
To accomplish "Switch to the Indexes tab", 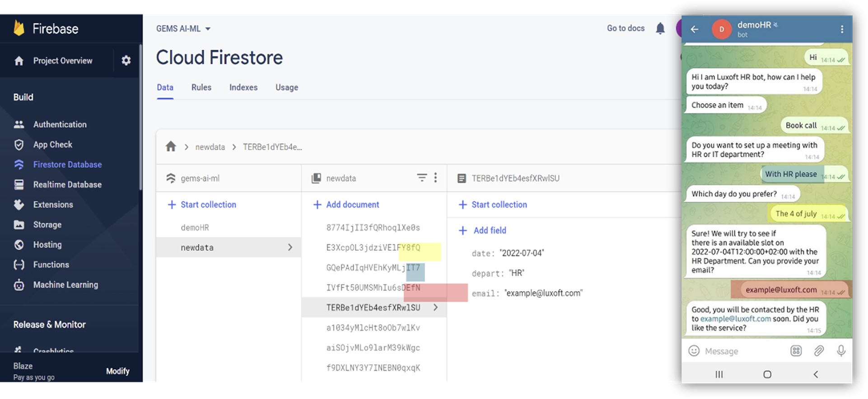I will click(x=243, y=88).
